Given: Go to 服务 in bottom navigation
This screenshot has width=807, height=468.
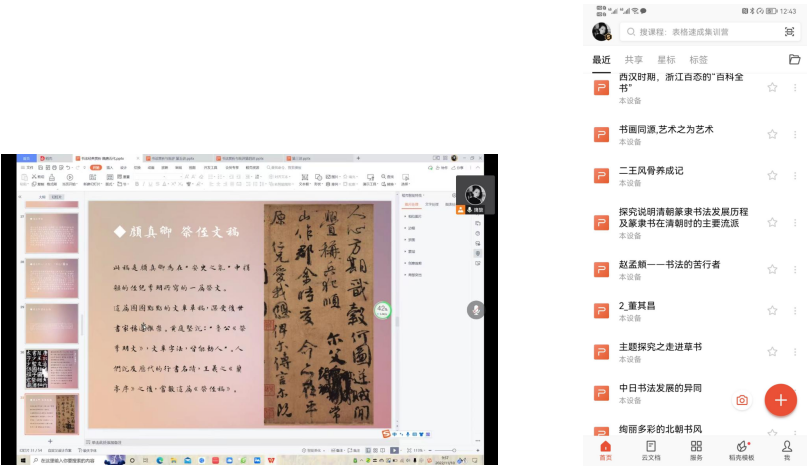Looking at the screenshot, I should click(696, 450).
